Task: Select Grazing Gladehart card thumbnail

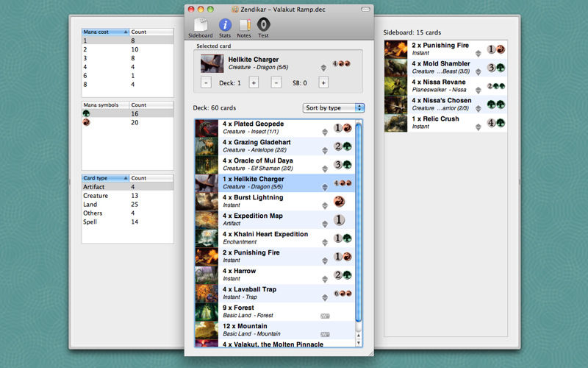Action: (x=207, y=146)
